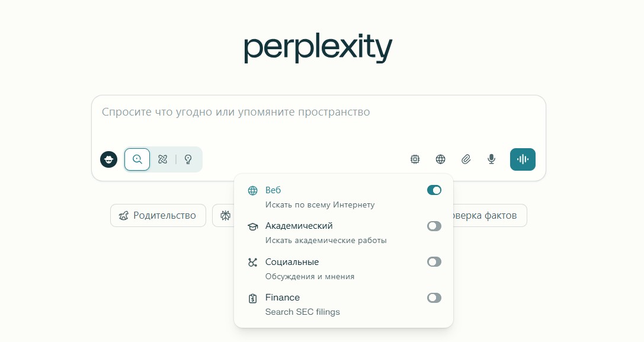Select the Labs lightbulb mode icon
Screen dimensions: 644x342
point(188,159)
